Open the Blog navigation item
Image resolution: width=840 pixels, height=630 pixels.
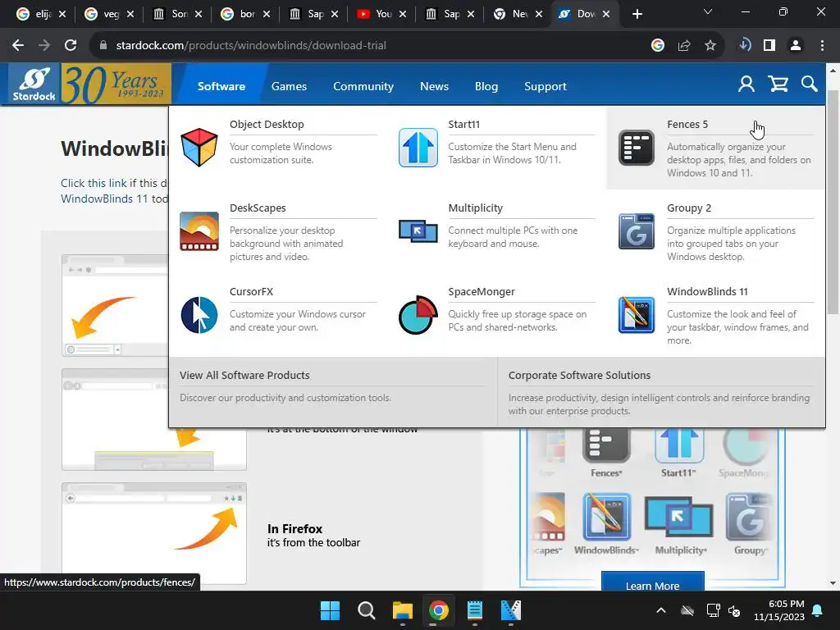(x=486, y=86)
